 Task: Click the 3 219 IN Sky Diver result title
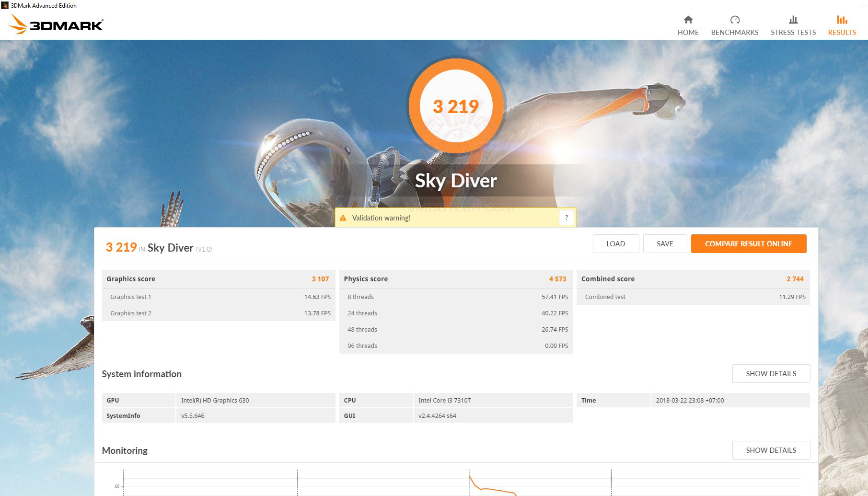pyautogui.click(x=159, y=247)
